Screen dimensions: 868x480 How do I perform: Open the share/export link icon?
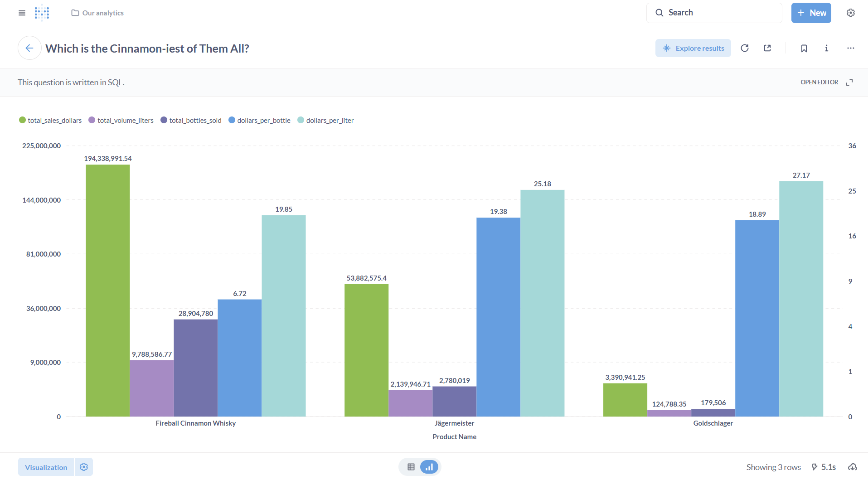[767, 48]
